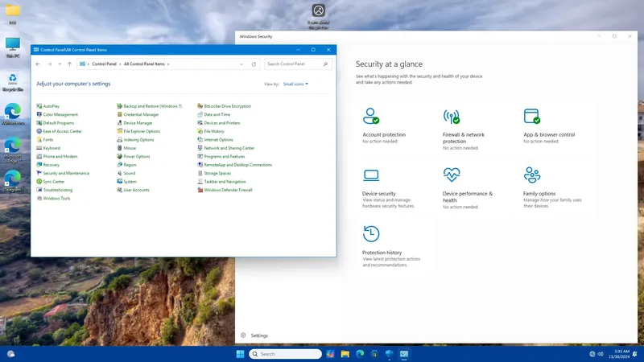
Task: Open Taskbar and Navigation
Action: [225, 182]
